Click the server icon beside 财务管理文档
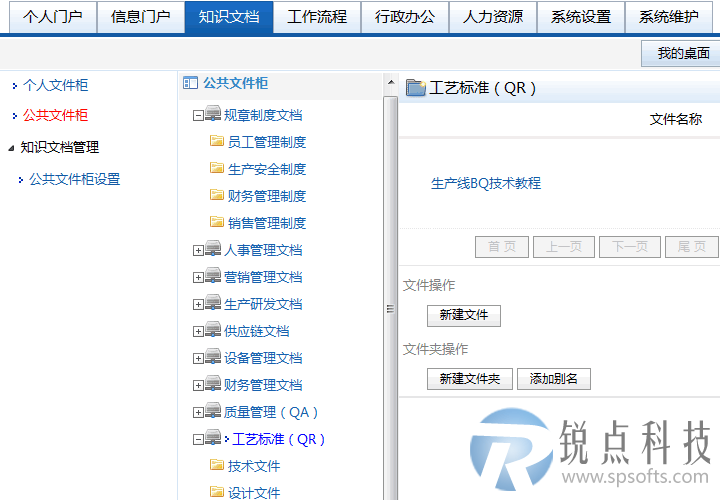The height and width of the screenshot is (500, 720). pyautogui.click(x=213, y=384)
